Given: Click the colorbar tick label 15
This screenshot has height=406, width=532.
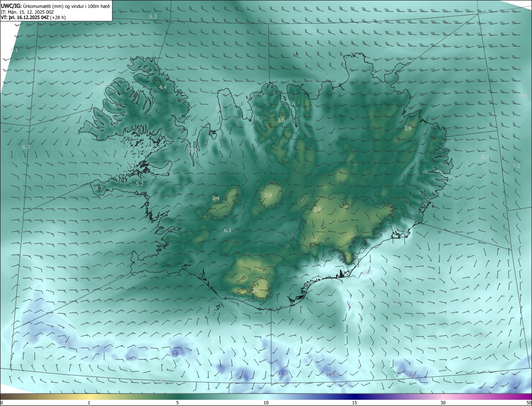Looking at the screenshot, I should tap(355, 403).
